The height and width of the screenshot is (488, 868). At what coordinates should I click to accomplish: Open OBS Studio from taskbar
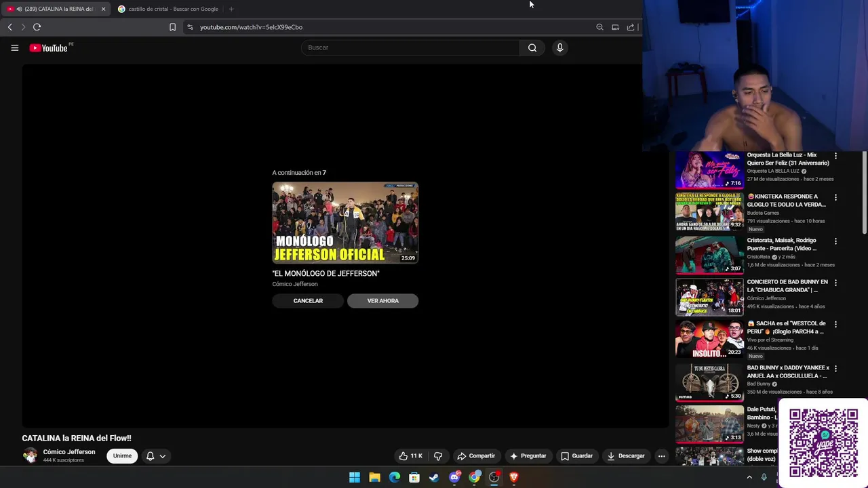tap(494, 477)
